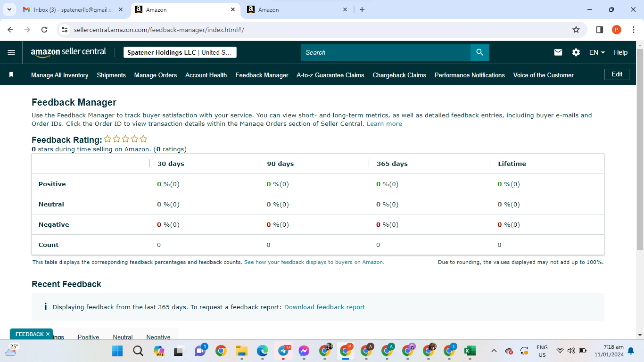The width and height of the screenshot is (644, 362).
Task: Click the 90 days column header
Action: point(281,164)
